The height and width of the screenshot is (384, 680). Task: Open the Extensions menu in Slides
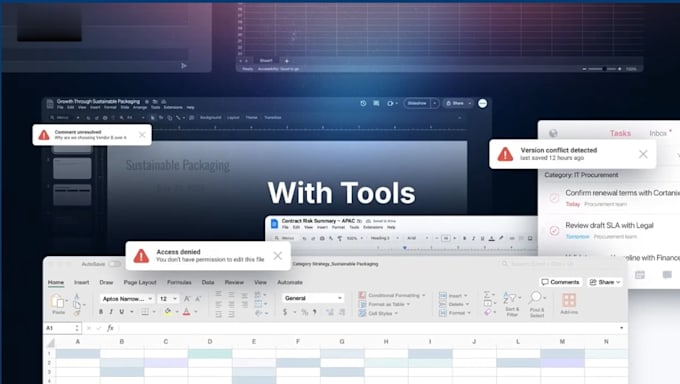173,108
